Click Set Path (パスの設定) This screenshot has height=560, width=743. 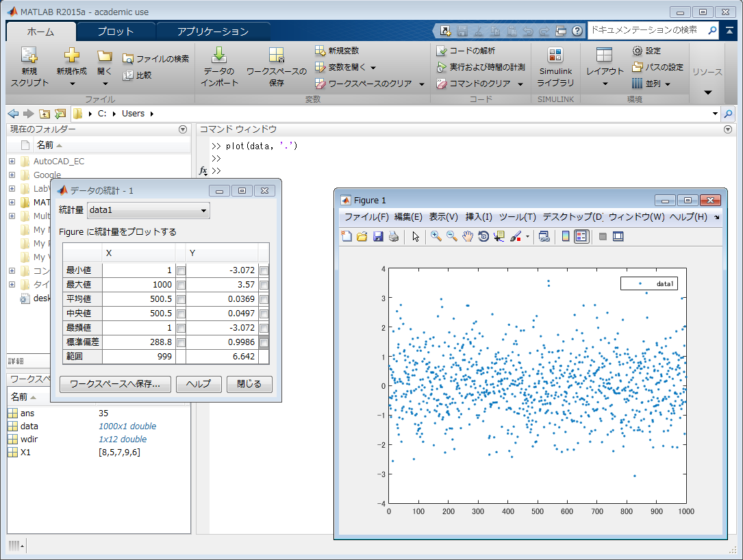click(x=658, y=67)
